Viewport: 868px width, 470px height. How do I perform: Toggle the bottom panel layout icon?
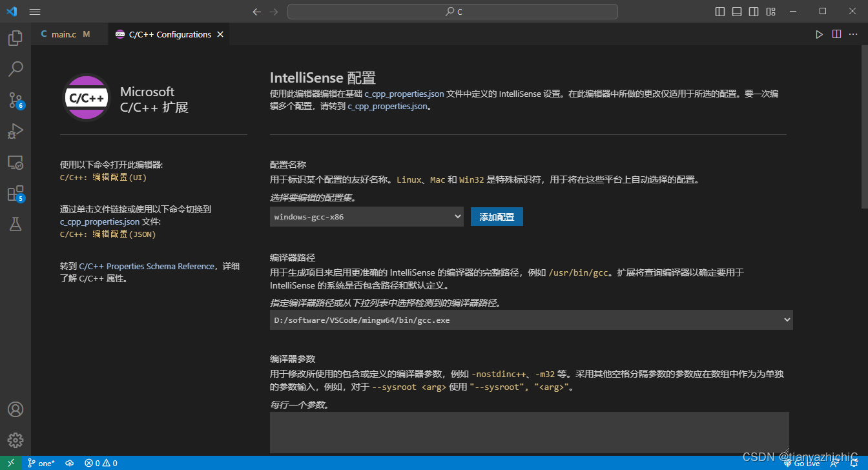click(x=737, y=12)
